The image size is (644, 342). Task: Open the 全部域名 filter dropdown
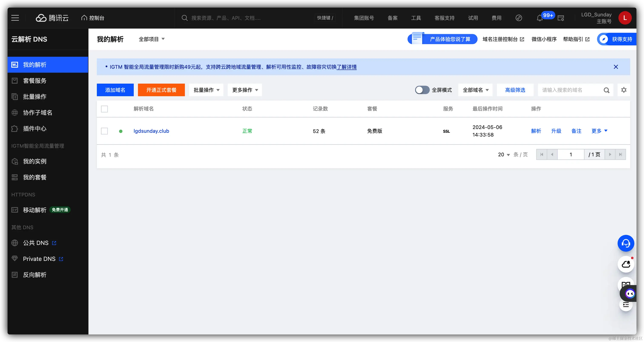(475, 90)
